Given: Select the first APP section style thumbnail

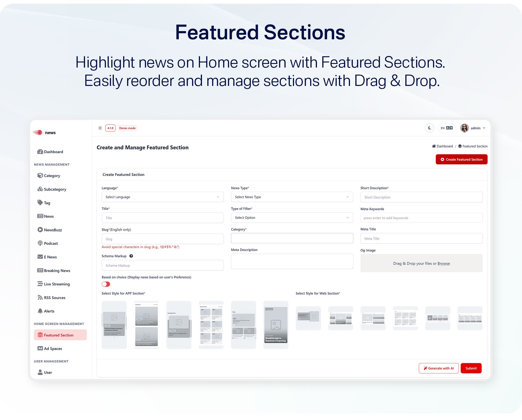Looking at the screenshot, I should click(114, 325).
